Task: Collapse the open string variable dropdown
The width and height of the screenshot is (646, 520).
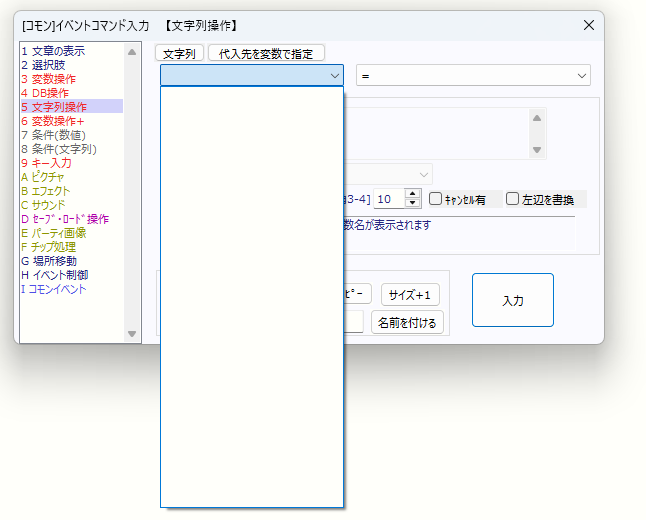Action: tap(334, 76)
